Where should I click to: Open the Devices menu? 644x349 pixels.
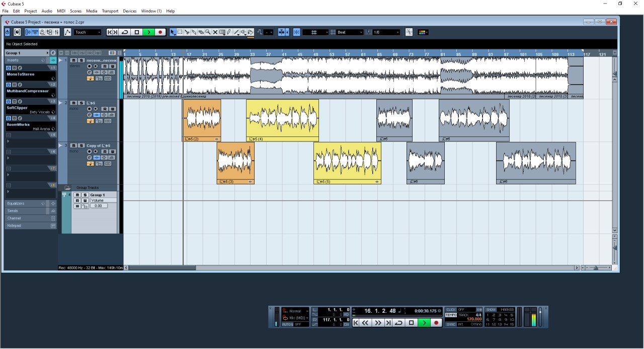(130, 11)
